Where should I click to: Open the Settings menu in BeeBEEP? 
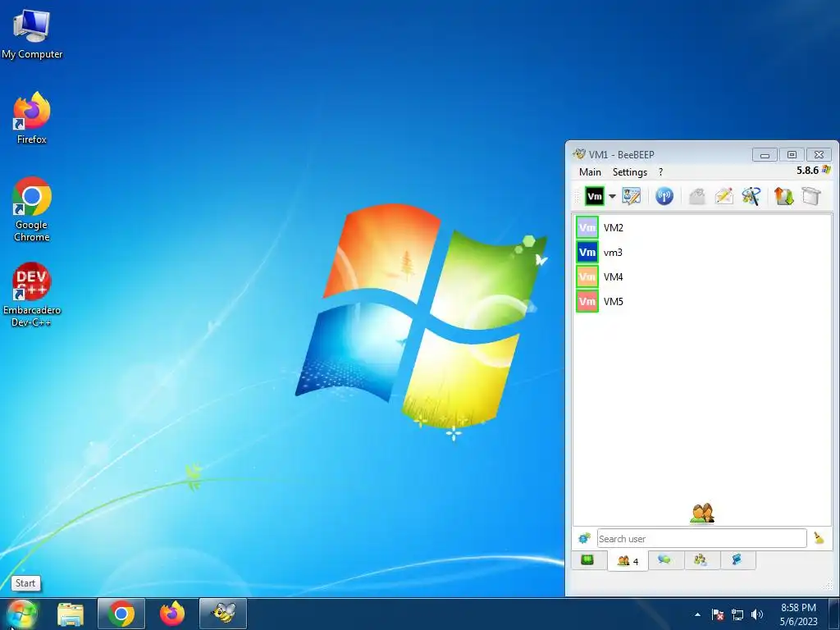click(629, 172)
